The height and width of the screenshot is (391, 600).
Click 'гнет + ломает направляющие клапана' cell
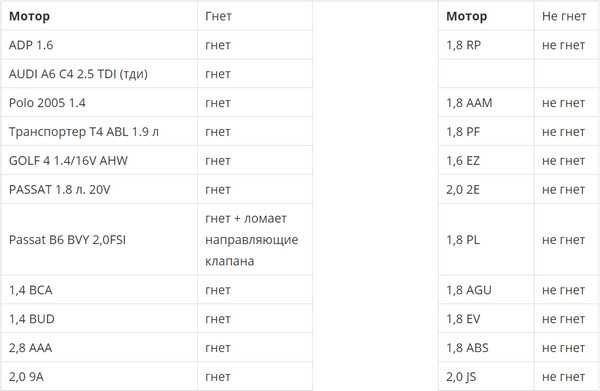pyautogui.click(x=255, y=240)
